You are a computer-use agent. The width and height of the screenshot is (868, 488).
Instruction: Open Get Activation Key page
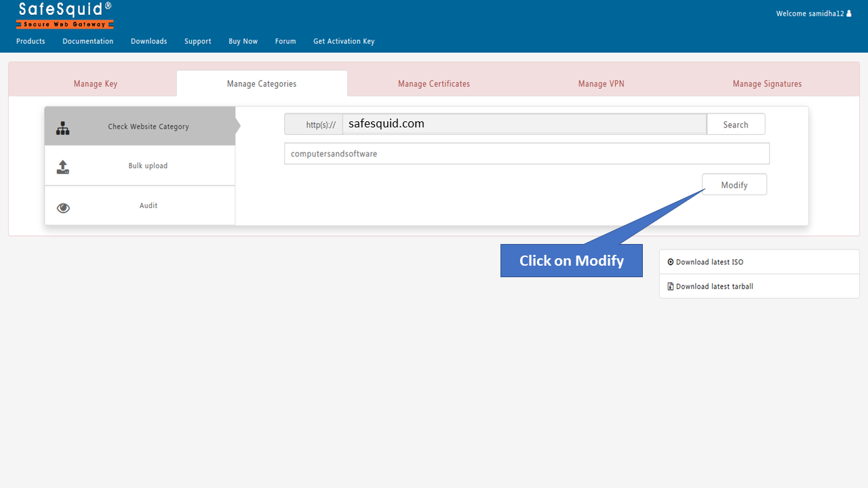point(344,41)
